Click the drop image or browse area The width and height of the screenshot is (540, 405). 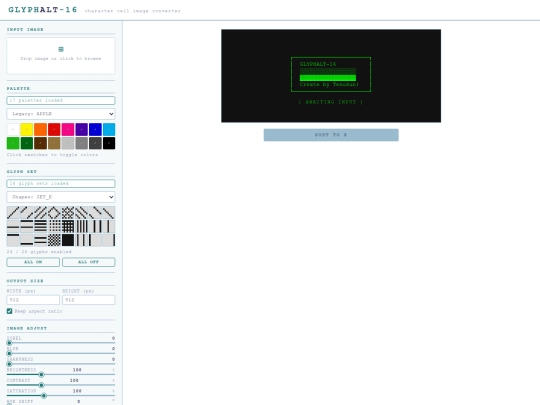(x=61, y=55)
